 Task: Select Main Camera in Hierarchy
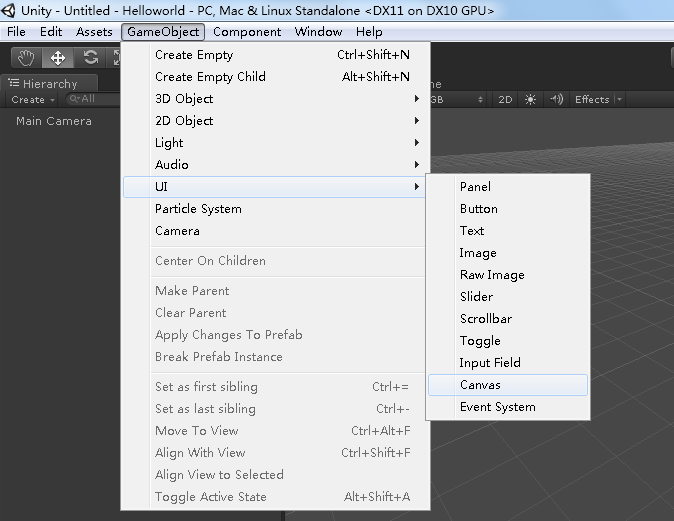54,121
